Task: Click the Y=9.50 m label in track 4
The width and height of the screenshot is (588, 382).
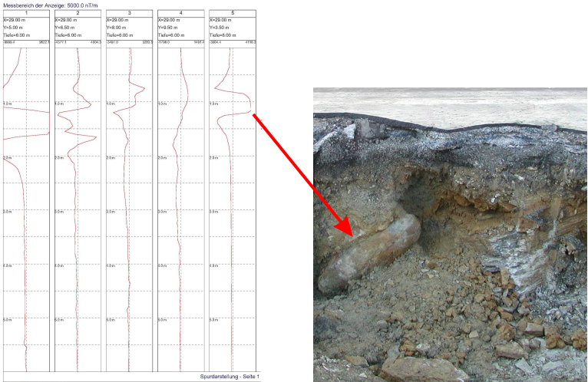Action: tap(168, 28)
